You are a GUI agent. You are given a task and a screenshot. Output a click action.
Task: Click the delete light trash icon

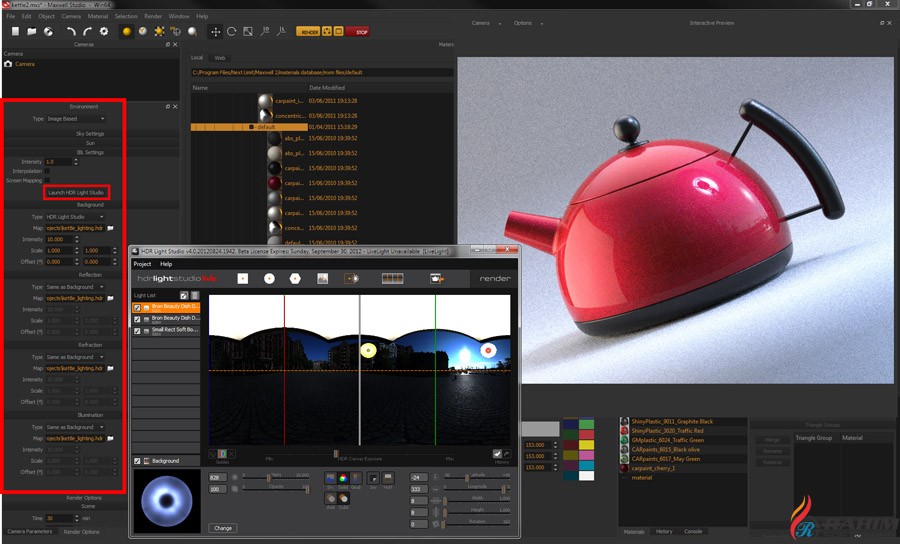(x=196, y=296)
